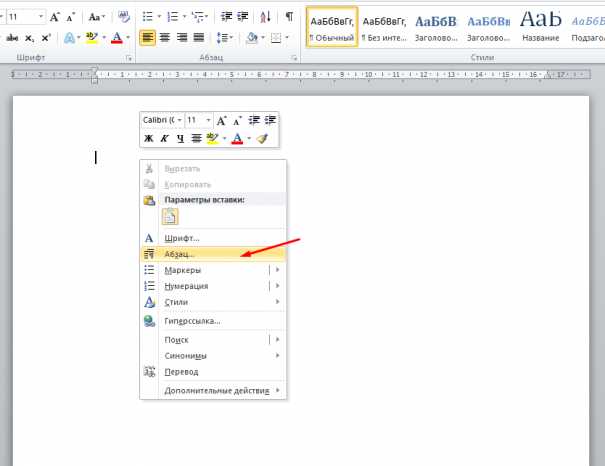Select Абзац... from the context menu
This screenshot has height=466, width=605.
click(186, 254)
